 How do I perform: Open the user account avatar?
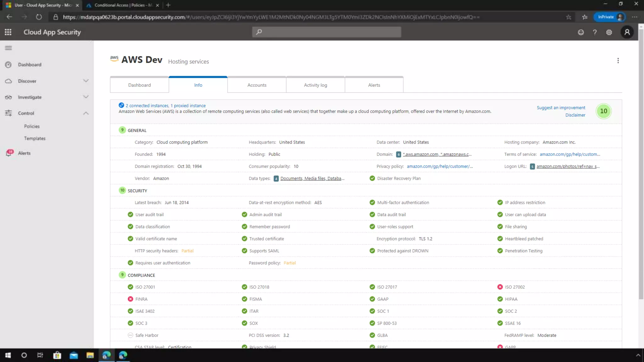pos(627,32)
